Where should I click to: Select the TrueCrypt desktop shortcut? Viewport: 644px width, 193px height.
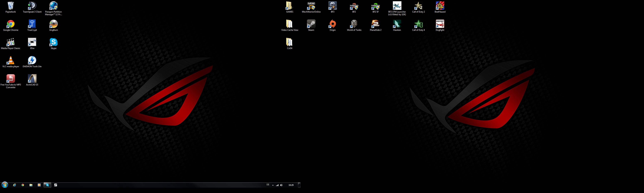32,25
